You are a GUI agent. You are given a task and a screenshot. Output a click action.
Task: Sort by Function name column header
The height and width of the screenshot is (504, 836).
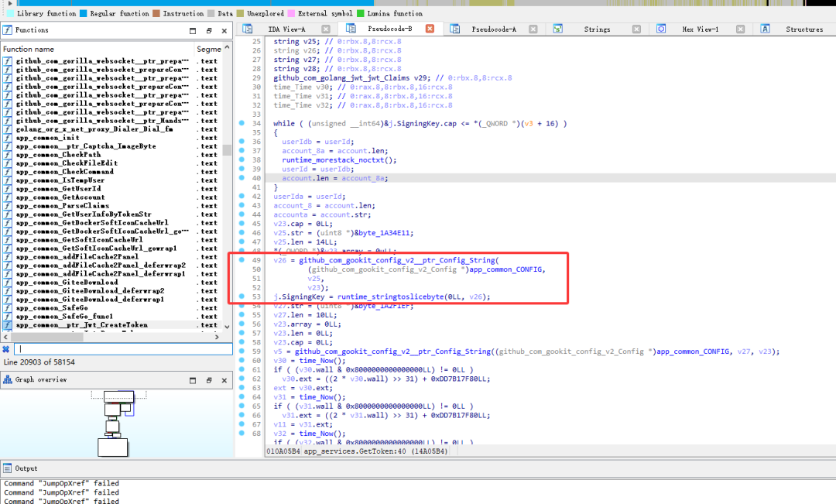[98, 49]
